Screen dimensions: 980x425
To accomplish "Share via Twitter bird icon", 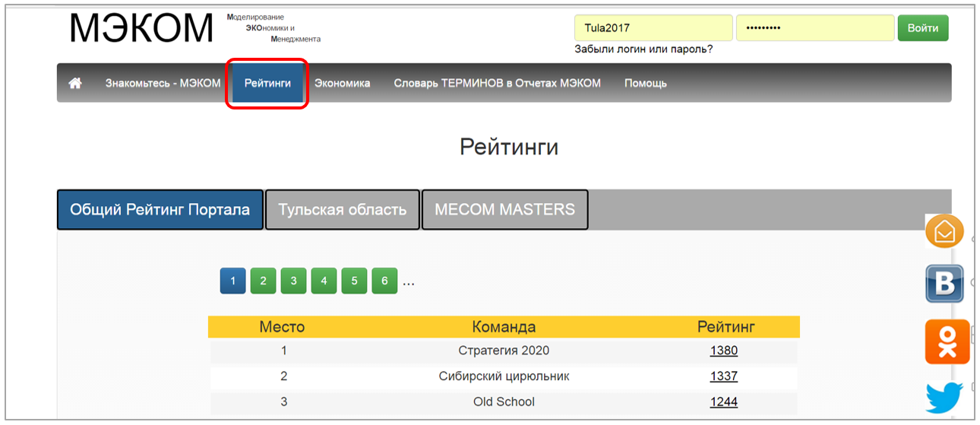I will [944, 397].
